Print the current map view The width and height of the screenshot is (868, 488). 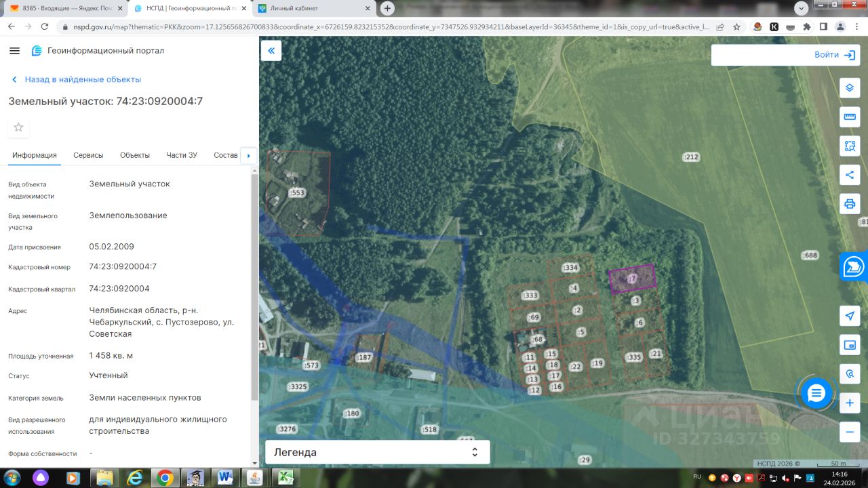(x=850, y=203)
